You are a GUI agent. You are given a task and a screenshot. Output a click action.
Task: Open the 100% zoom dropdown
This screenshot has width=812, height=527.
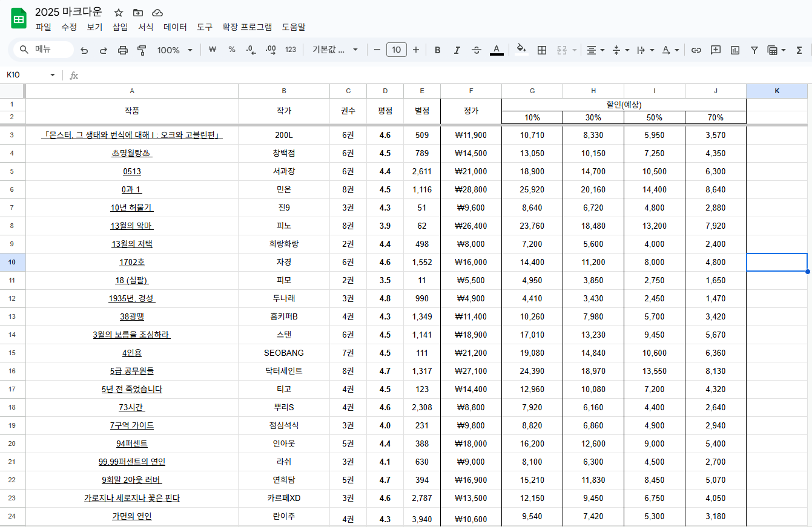(174, 50)
